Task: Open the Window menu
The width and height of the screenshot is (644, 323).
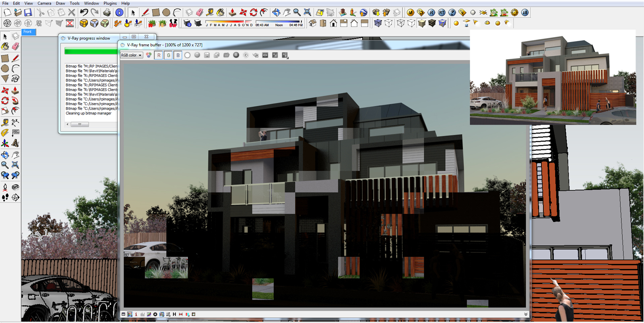Action: pyautogui.click(x=91, y=3)
